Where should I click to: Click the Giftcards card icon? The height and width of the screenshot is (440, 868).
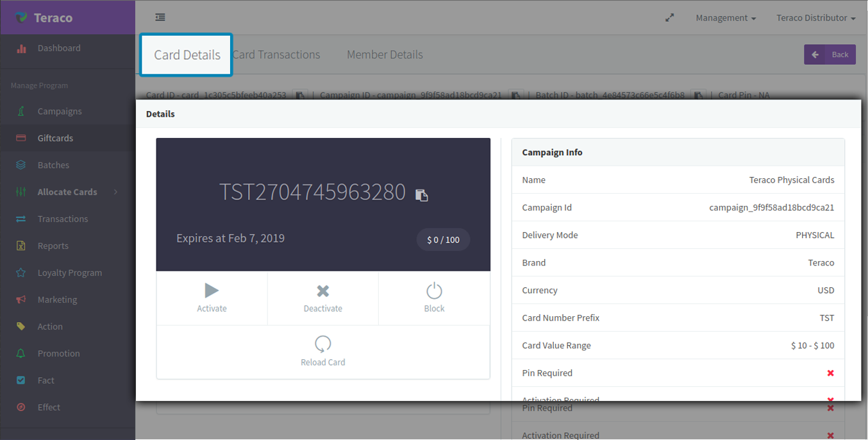[21, 138]
